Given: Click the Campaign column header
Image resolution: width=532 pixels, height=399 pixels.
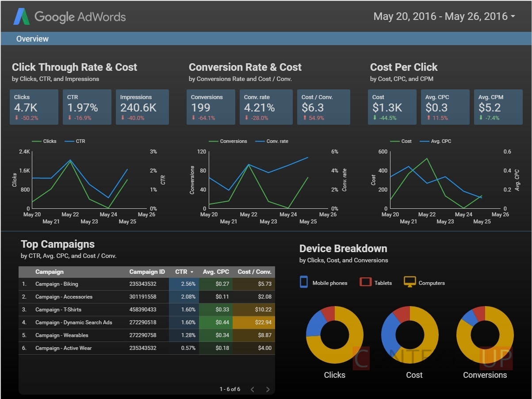Looking at the screenshot, I should [x=50, y=272].
